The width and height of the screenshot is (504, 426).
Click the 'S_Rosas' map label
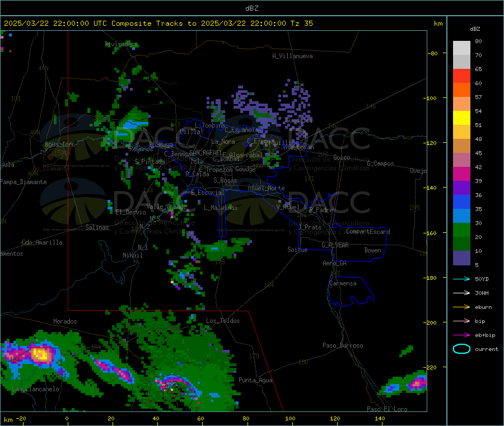point(225,180)
